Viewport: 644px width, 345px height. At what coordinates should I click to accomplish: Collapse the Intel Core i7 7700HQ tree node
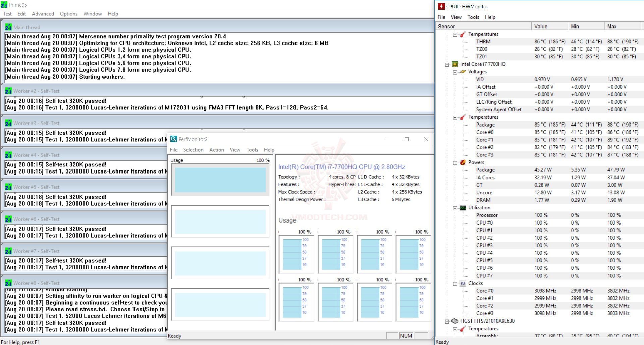click(447, 64)
